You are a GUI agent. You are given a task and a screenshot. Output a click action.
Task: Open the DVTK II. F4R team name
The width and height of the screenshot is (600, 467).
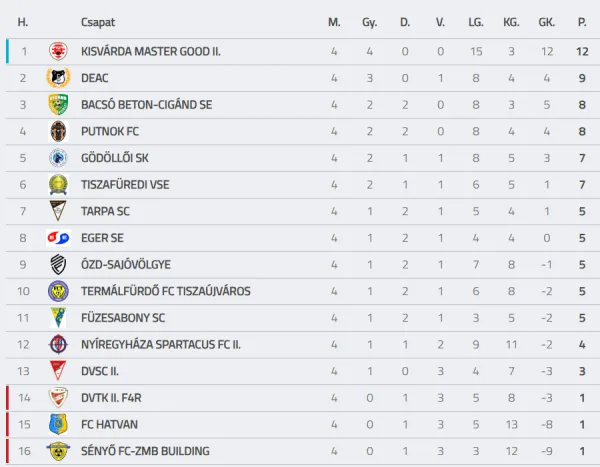(x=111, y=398)
